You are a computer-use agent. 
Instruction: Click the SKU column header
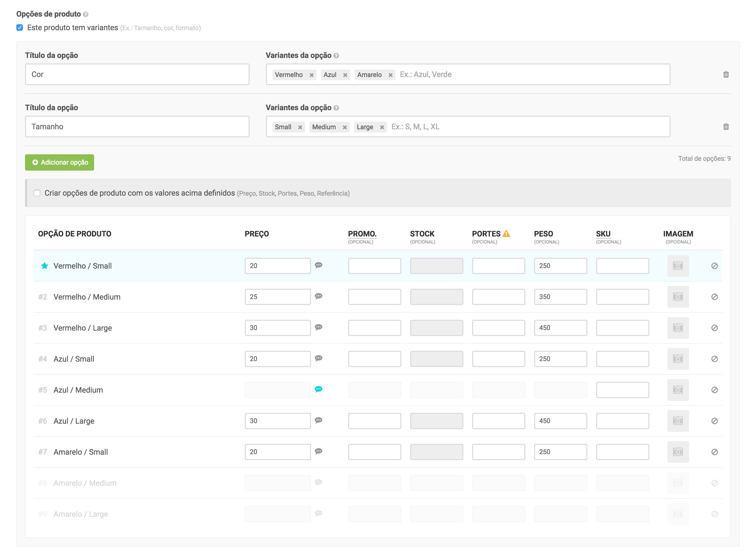tap(603, 233)
